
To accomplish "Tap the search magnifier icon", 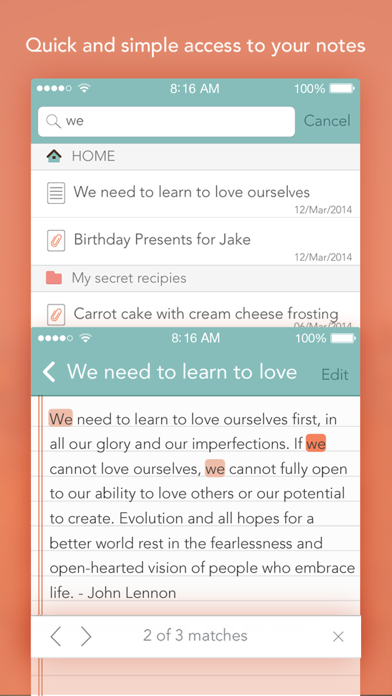I will click(x=54, y=121).
